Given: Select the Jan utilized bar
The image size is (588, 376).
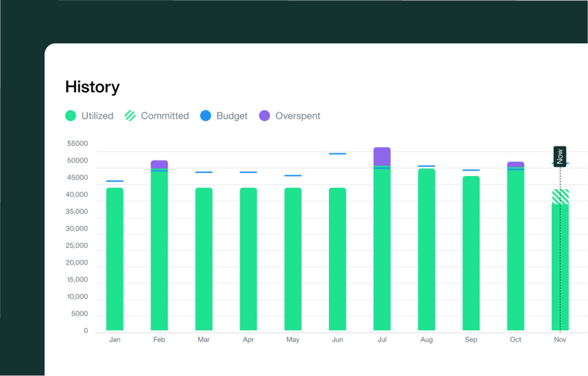Looking at the screenshot, I should pos(115,259).
